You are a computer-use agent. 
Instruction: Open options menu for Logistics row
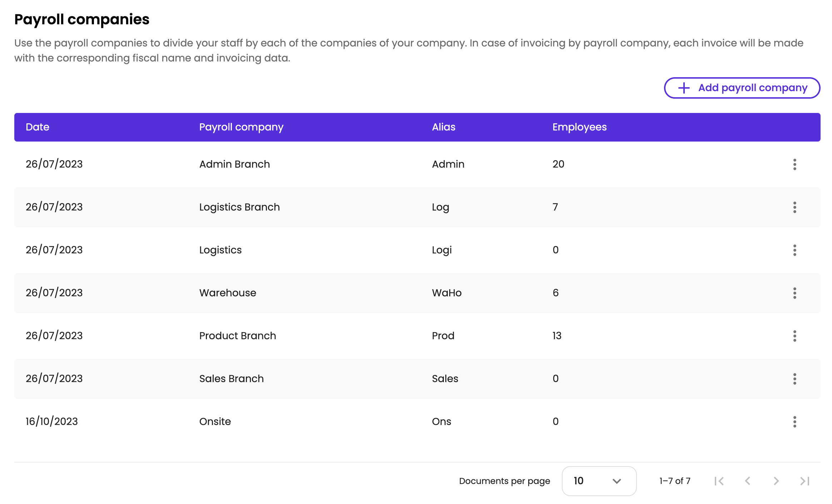click(x=794, y=250)
